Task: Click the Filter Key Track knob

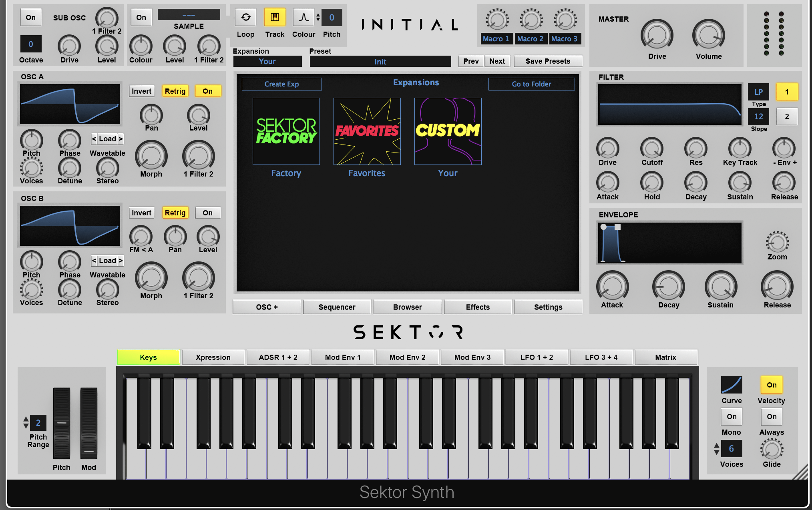Action: point(740,149)
